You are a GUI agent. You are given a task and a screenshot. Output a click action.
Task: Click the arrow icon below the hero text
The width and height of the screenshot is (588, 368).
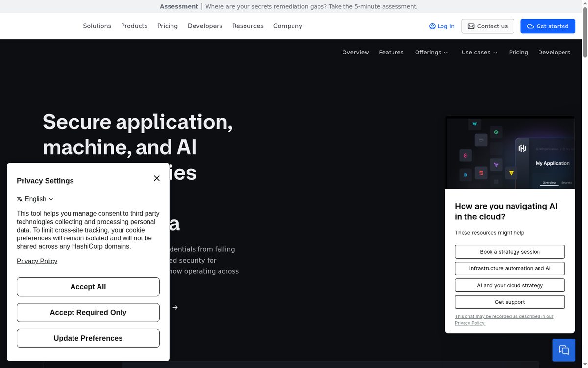click(175, 307)
